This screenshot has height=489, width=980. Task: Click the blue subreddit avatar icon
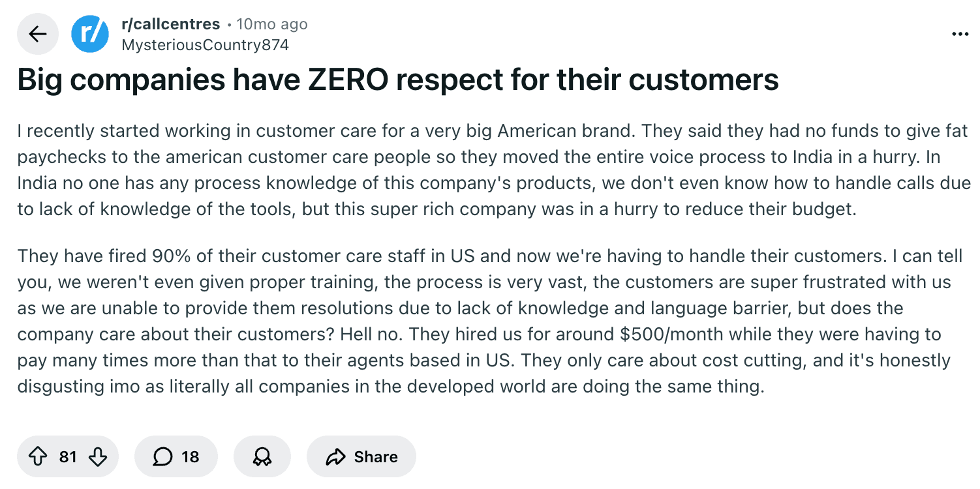(90, 34)
